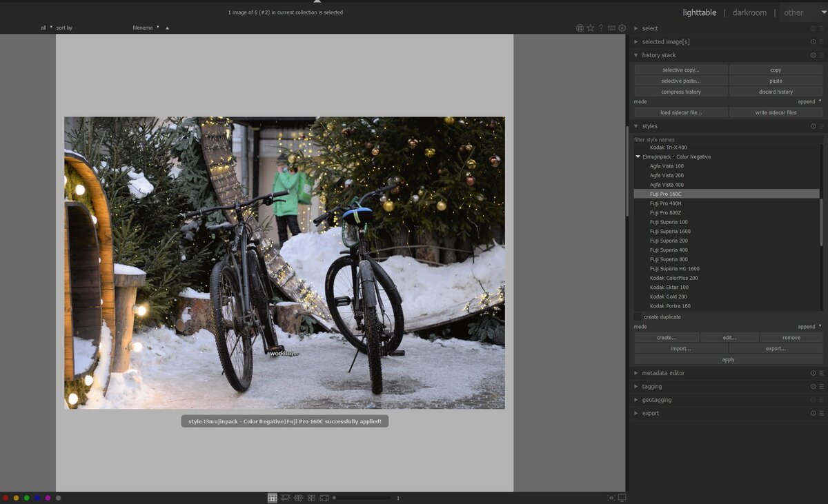Screen dimensions: 828x504
Task: Collapse the styles module
Action: tap(636, 126)
